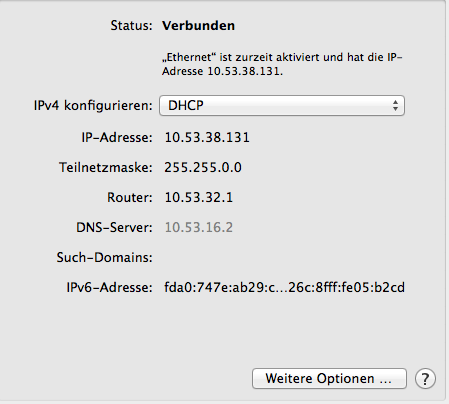Click the IPv4 konfigurieren label
The width and height of the screenshot is (449, 404).
pyautogui.click(x=93, y=106)
